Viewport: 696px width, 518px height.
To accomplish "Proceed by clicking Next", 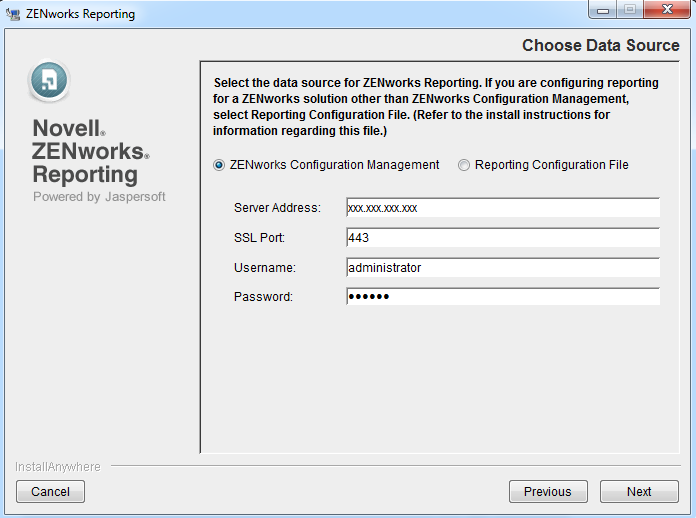I will point(639,492).
